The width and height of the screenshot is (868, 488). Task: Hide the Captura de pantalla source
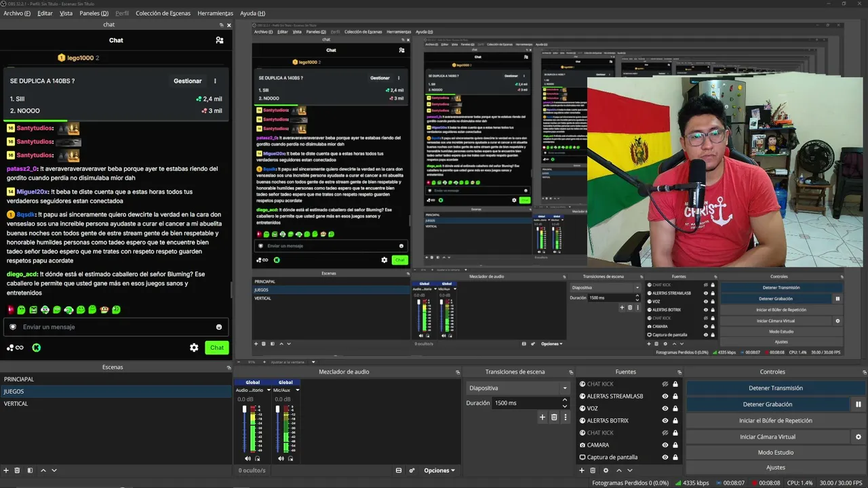coord(665,457)
